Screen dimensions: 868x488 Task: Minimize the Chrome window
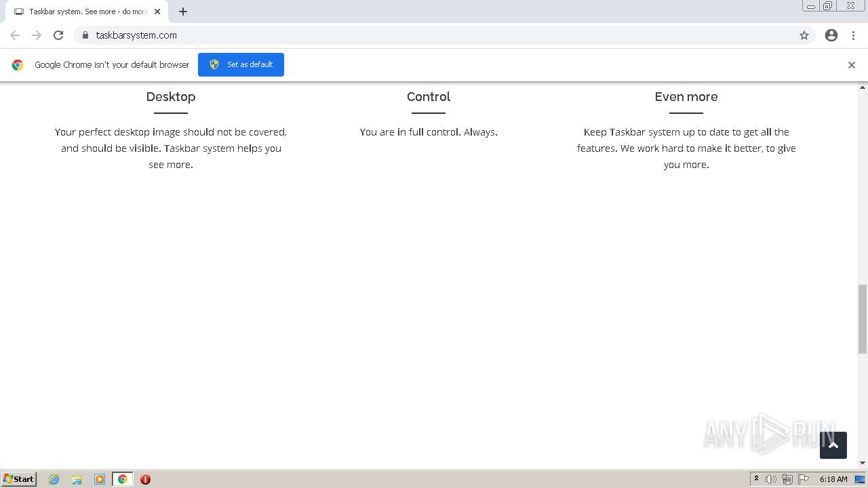811,5
